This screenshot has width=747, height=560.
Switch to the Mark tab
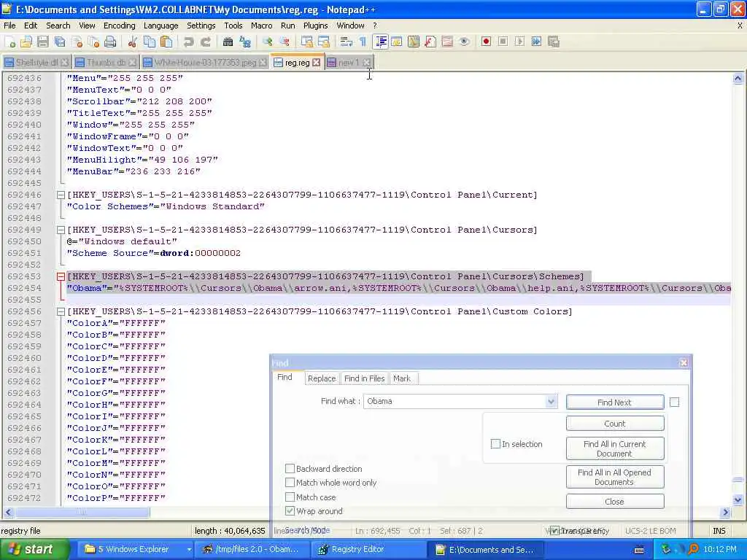(x=402, y=378)
